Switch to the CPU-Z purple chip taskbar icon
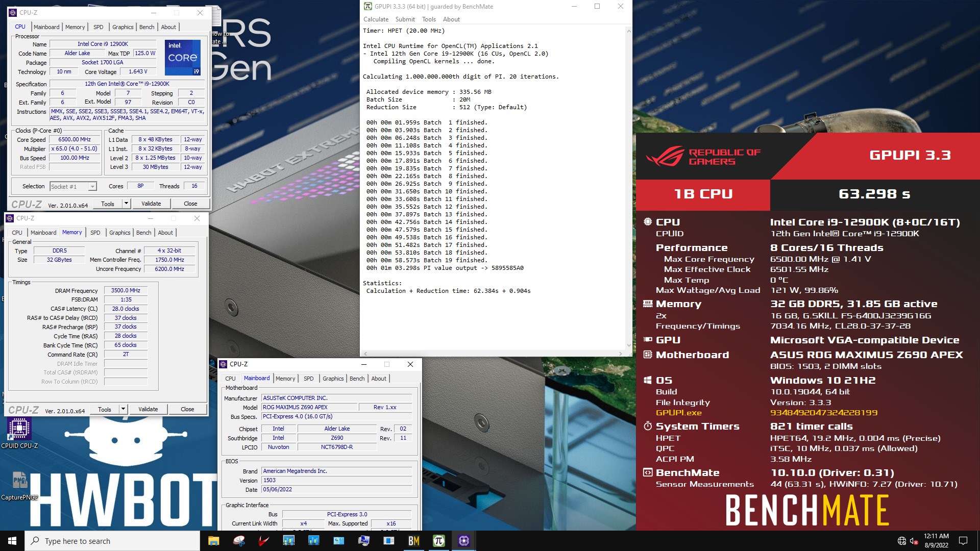 (x=463, y=541)
